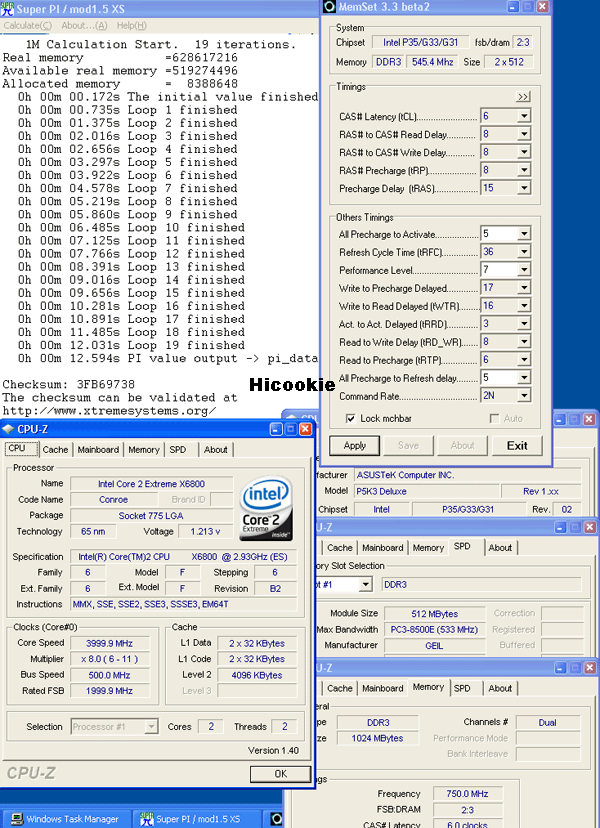Open the Help menu in Super PI
The height and width of the screenshot is (828, 600).
tap(132, 25)
